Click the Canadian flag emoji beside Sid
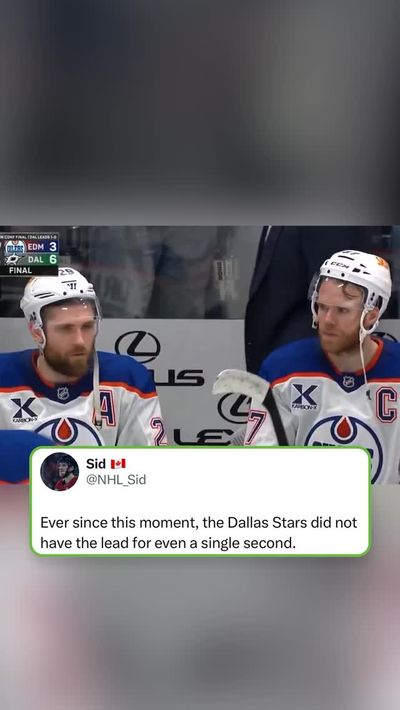Screen dimensions: 400x710 (x=118, y=464)
